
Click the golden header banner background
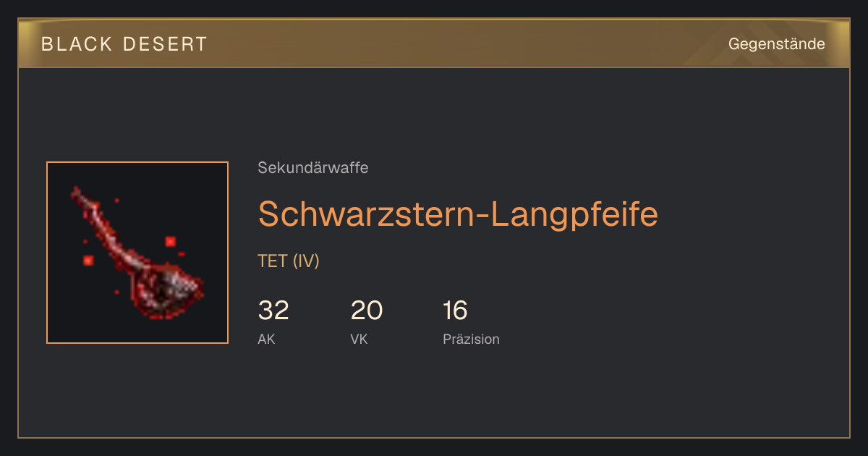pos(434,44)
